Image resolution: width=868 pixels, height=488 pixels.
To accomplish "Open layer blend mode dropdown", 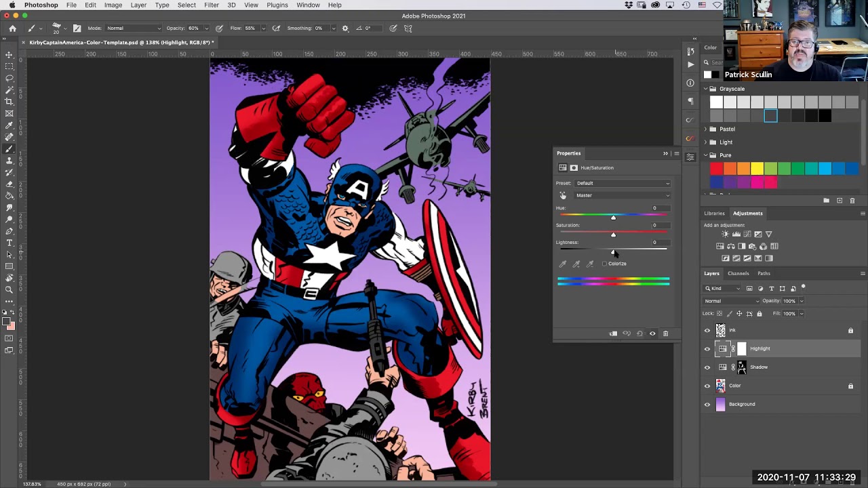I will point(732,301).
